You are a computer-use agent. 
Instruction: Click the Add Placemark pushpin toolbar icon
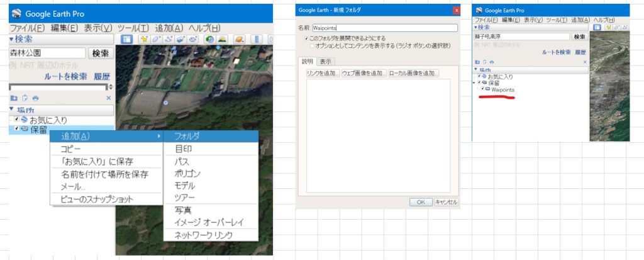pos(144,40)
